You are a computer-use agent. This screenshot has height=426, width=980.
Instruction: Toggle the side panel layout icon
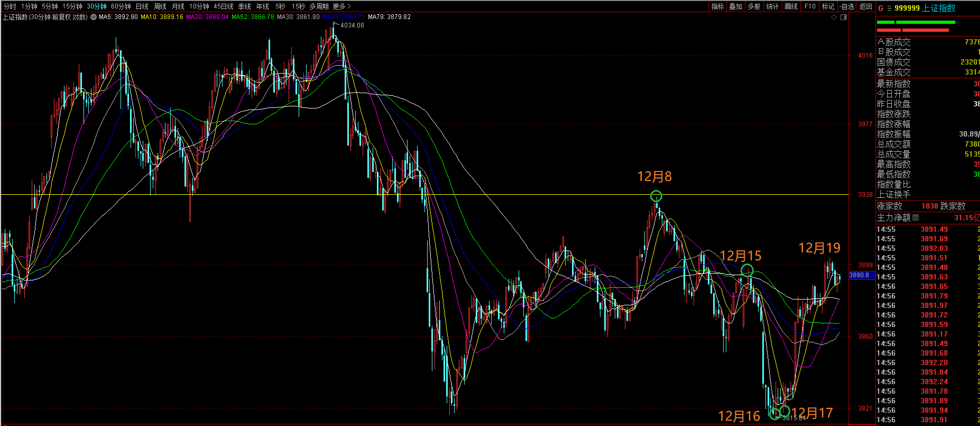[x=844, y=17]
